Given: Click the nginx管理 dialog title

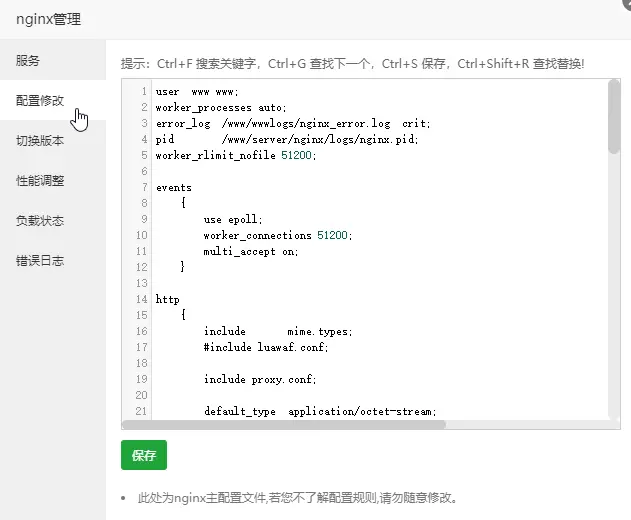Looking at the screenshot, I should click(x=48, y=19).
